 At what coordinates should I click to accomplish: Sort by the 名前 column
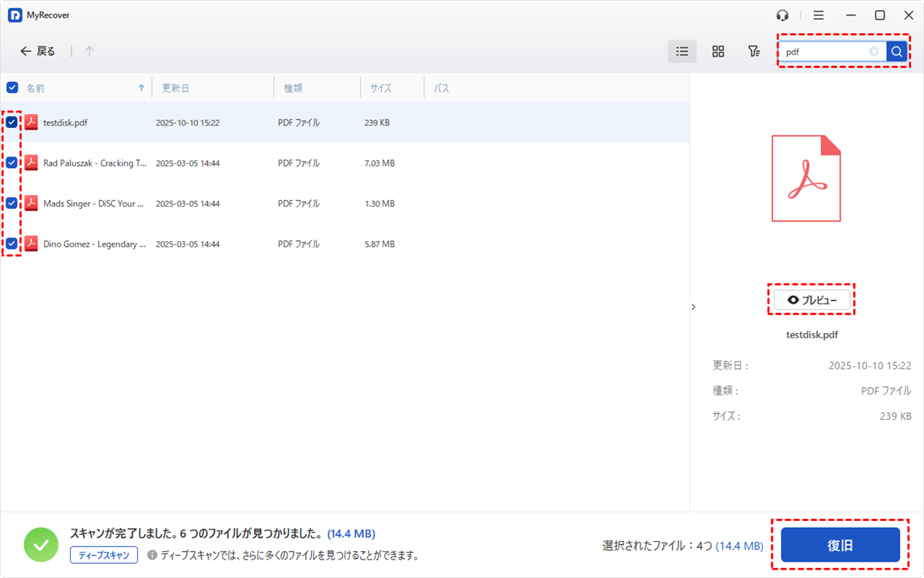point(36,89)
